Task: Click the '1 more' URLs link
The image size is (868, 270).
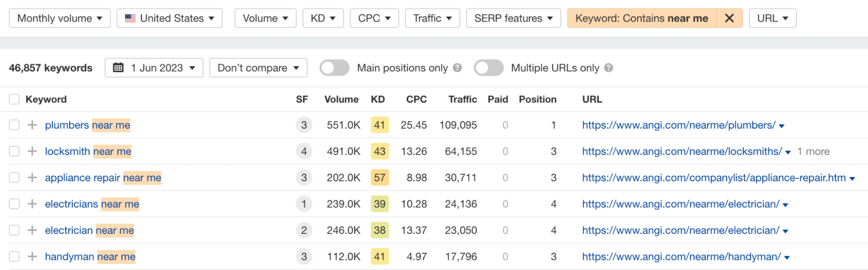Action: coord(813,151)
